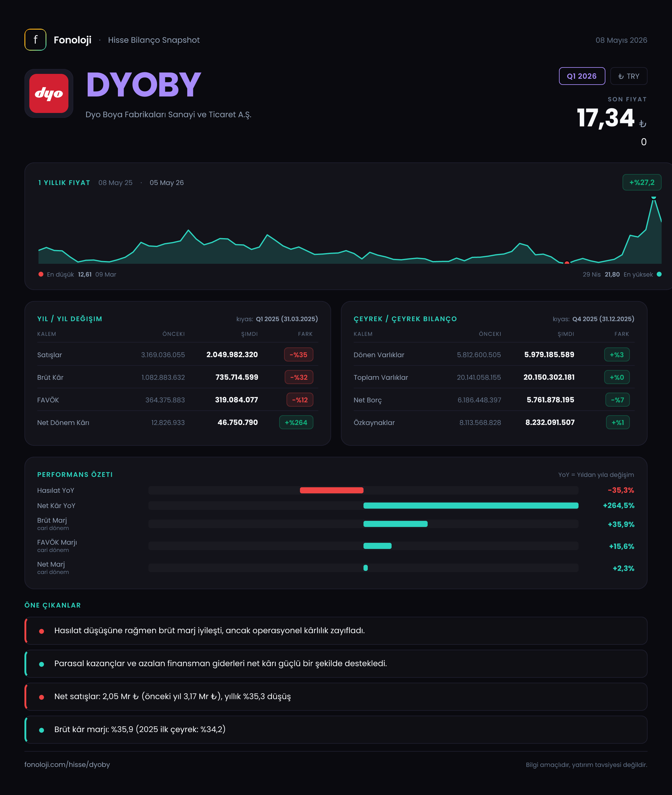Click the -35,3% Hasılat YoY value
The height and width of the screenshot is (795, 672).
coord(621,490)
